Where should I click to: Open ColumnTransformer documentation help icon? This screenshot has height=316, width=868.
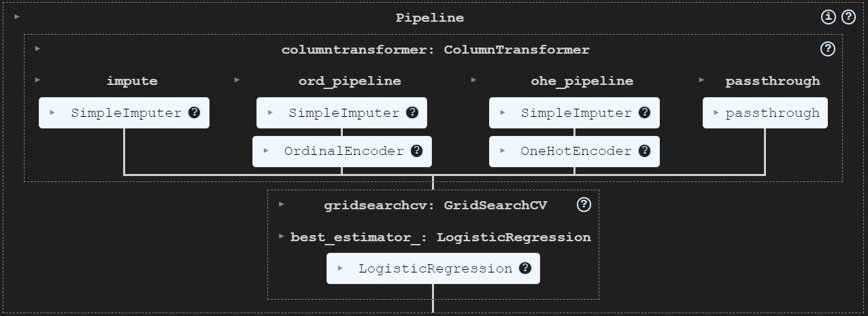pos(828,48)
